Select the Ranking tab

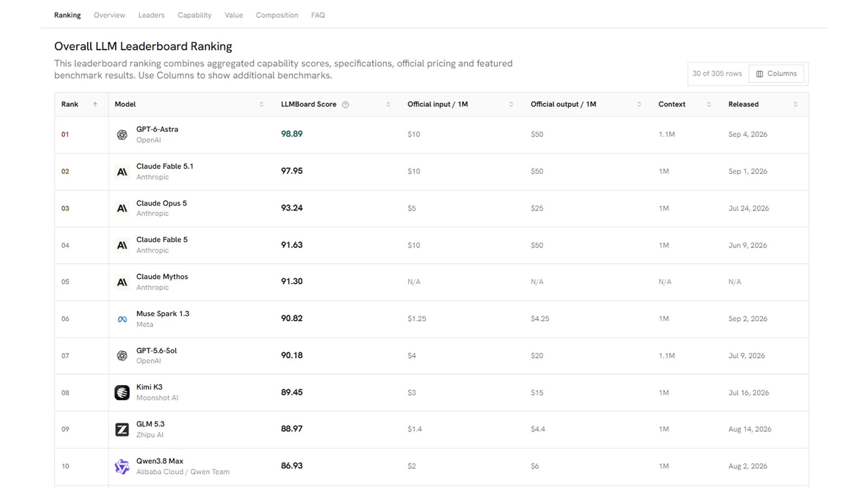[x=67, y=15]
